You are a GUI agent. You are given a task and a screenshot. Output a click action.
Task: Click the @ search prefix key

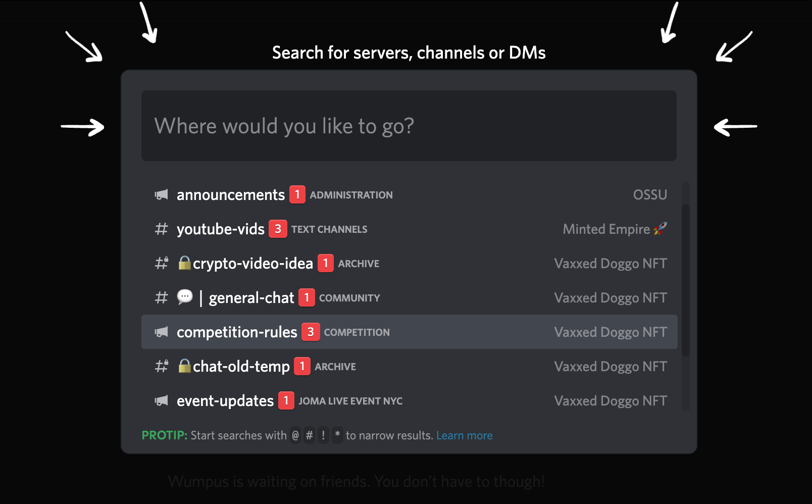tap(295, 435)
